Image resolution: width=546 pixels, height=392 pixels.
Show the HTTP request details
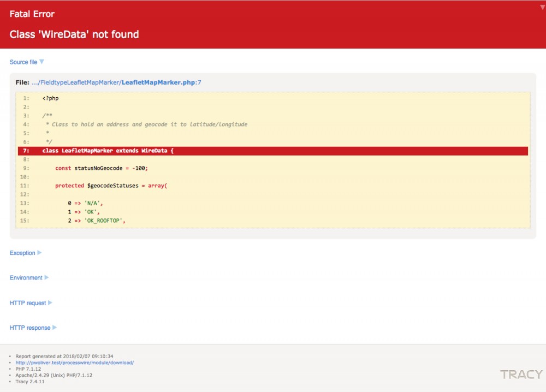click(28, 303)
